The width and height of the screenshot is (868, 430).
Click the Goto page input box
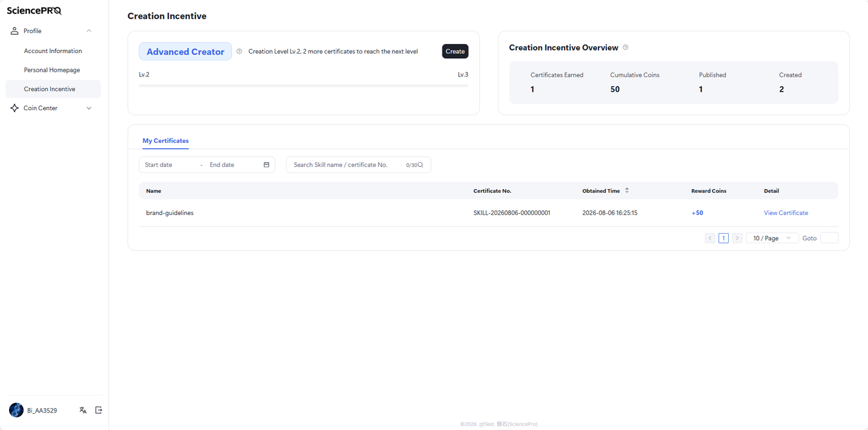click(829, 238)
